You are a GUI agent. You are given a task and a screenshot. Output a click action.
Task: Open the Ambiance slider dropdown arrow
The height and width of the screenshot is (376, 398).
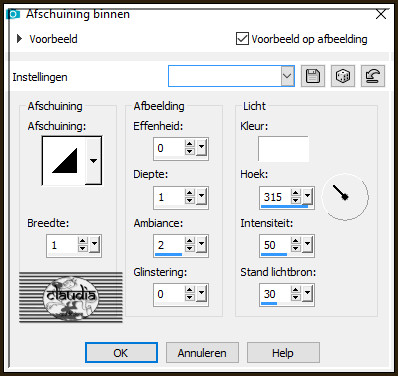click(x=201, y=245)
